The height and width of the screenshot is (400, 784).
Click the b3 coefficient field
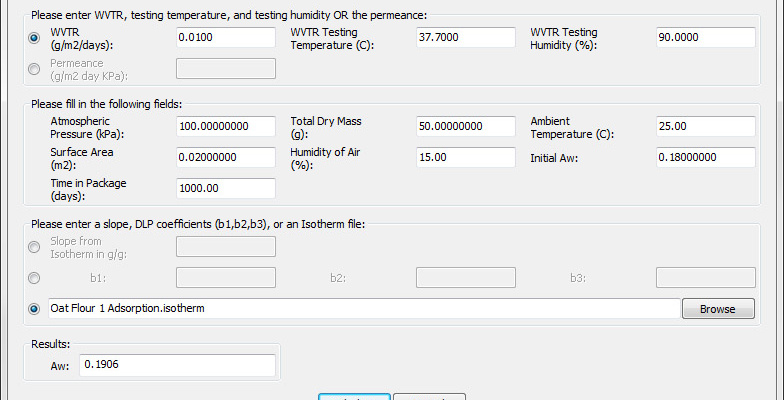(x=706, y=278)
